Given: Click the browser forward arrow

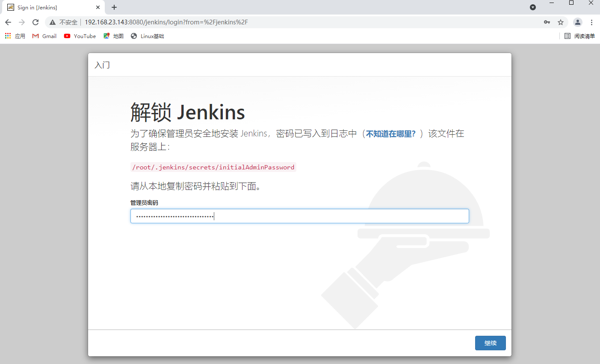Looking at the screenshot, I should 22,22.
